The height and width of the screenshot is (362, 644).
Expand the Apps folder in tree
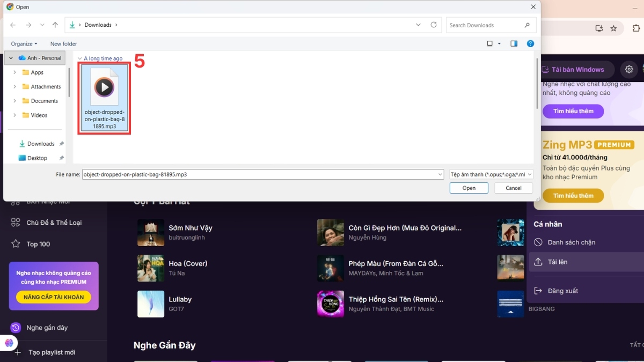point(14,72)
